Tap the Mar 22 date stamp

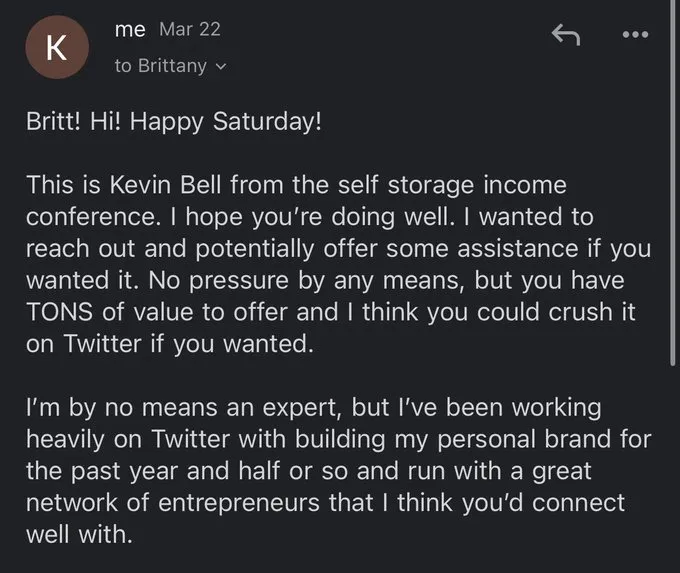click(x=190, y=29)
